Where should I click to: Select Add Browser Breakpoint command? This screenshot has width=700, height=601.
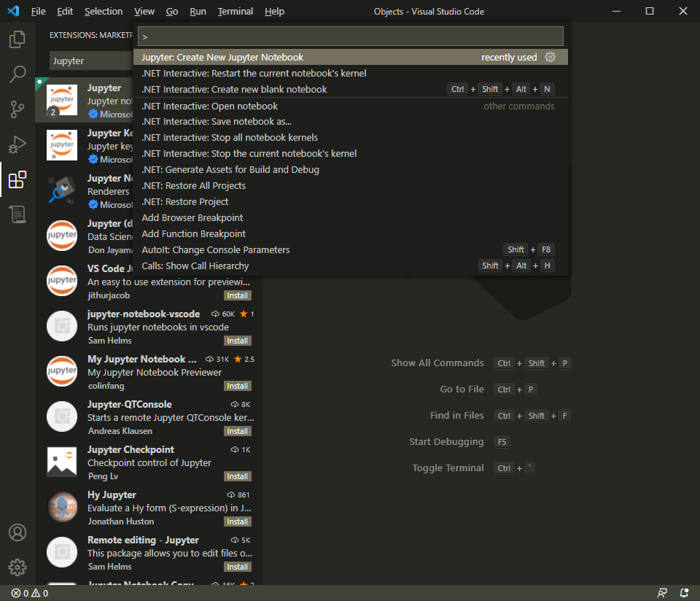(351, 218)
